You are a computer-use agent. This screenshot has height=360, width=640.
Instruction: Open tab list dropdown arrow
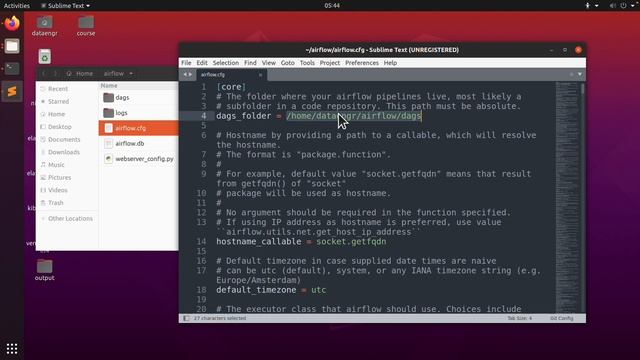coord(580,74)
